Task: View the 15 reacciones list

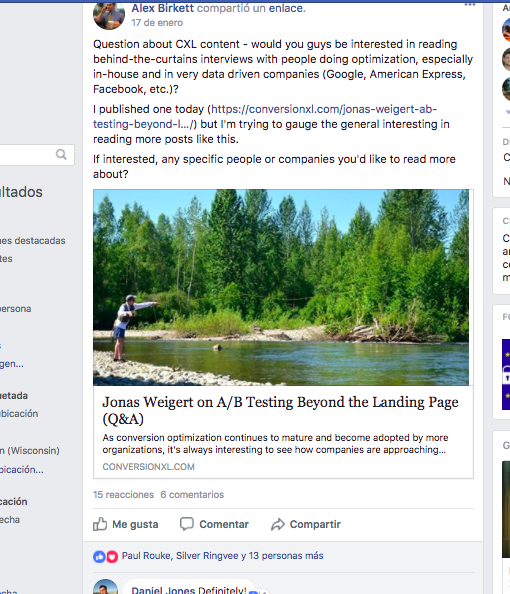Action: click(x=124, y=495)
